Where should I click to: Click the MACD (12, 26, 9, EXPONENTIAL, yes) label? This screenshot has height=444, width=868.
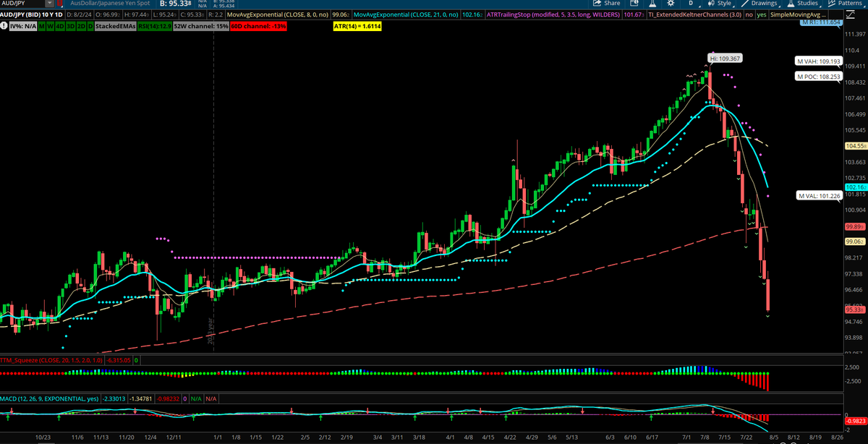pos(50,398)
